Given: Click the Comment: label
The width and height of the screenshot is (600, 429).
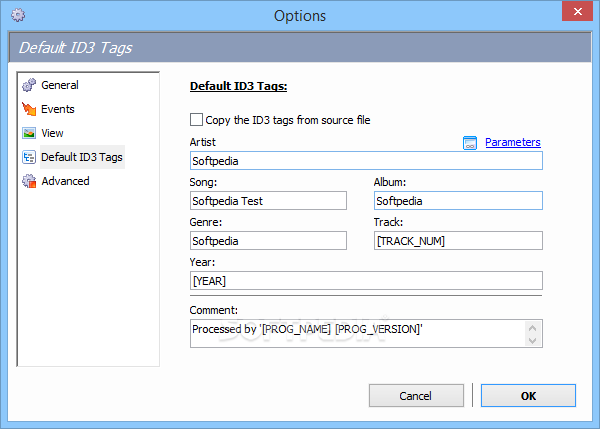Looking at the screenshot, I should (214, 310).
